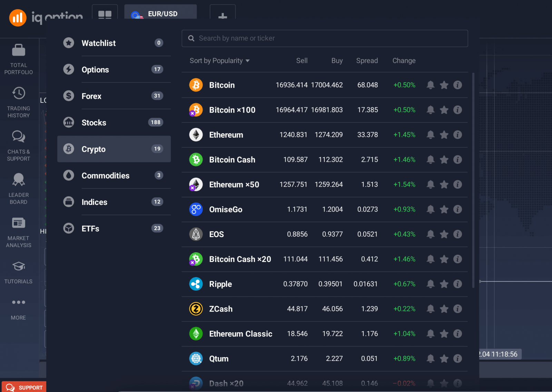This screenshot has height=392, width=552.
Task: Show info for OmiseGo
Action: 457,209
